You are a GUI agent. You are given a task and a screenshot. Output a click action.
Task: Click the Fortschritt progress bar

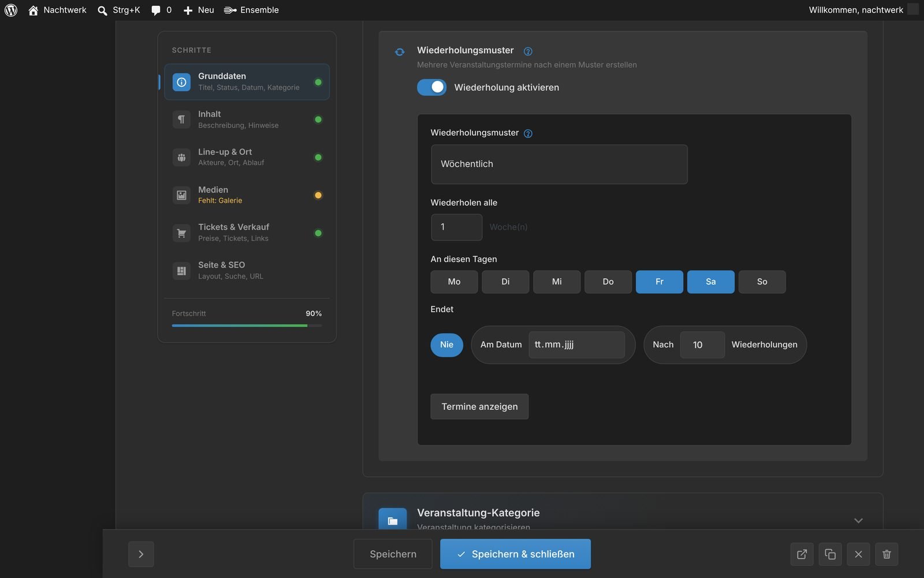point(247,325)
